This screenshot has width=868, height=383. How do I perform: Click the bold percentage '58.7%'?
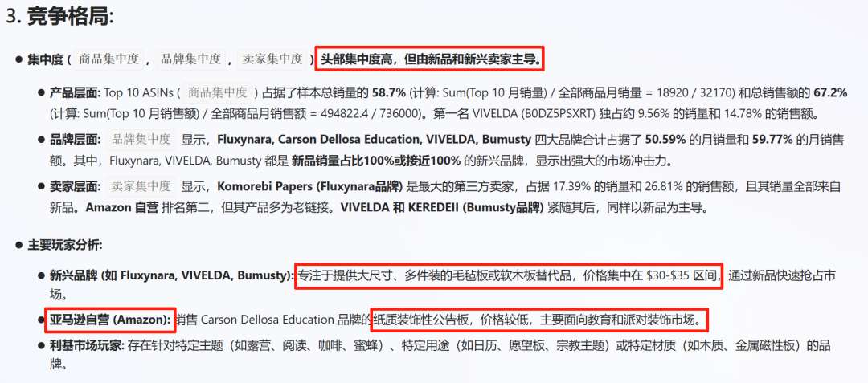[389, 93]
